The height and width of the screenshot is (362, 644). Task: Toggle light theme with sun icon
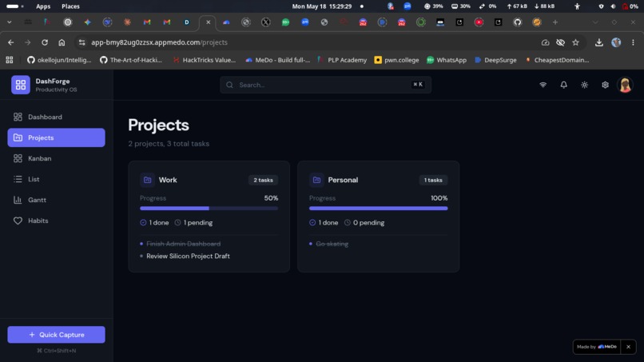click(x=584, y=85)
